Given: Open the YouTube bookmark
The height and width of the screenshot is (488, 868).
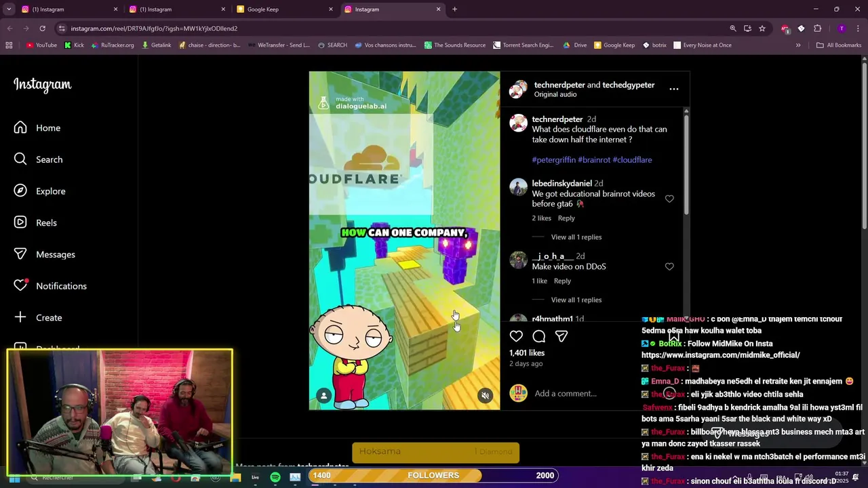Looking at the screenshot, I should tap(41, 45).
